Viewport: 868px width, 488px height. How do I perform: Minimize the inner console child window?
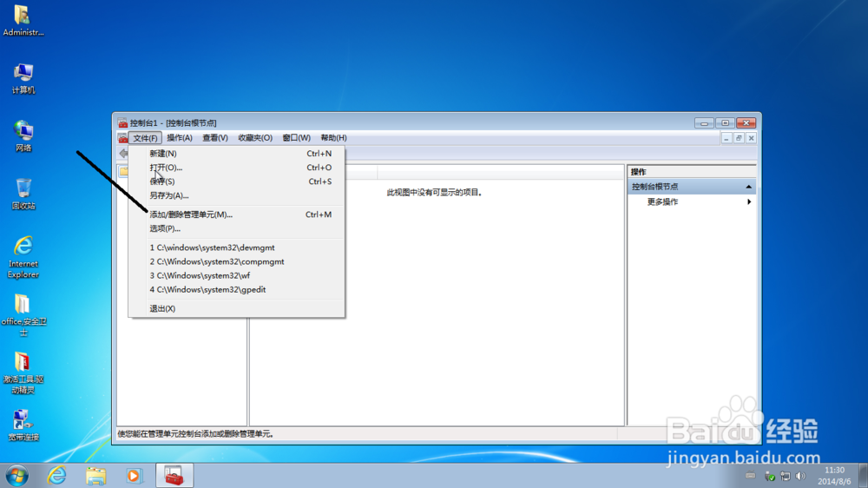click(x=727, y=138)
